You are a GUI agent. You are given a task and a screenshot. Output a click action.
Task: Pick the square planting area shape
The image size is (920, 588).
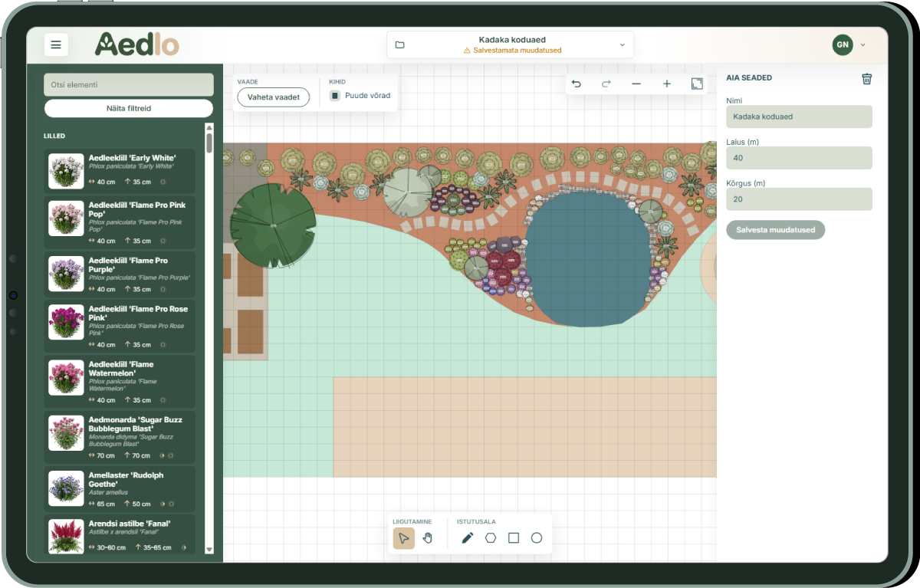coord(514,538)
